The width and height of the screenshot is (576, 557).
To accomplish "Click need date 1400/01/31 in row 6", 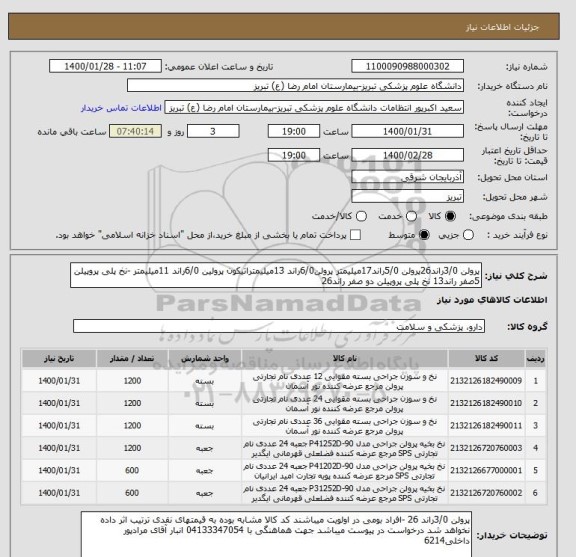I will pyautogui.click(x=59, y=493).
